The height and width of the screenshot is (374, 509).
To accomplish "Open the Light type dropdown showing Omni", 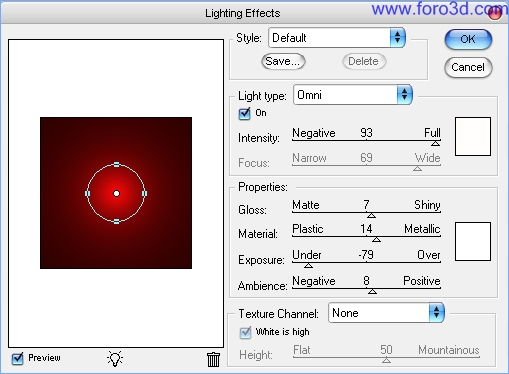I will pos(353,95).
